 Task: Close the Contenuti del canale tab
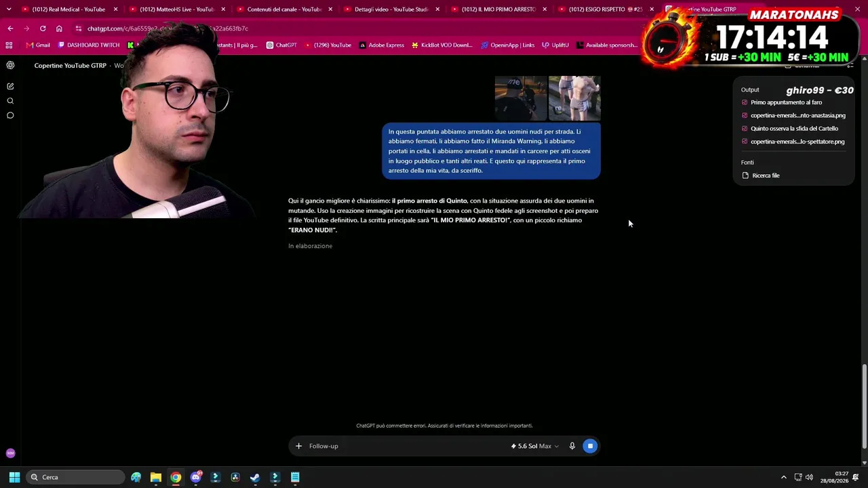(x=330, y=9)
